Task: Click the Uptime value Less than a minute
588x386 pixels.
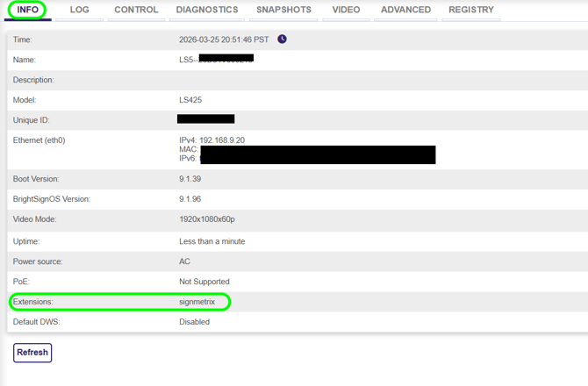Action: (212, 241)
